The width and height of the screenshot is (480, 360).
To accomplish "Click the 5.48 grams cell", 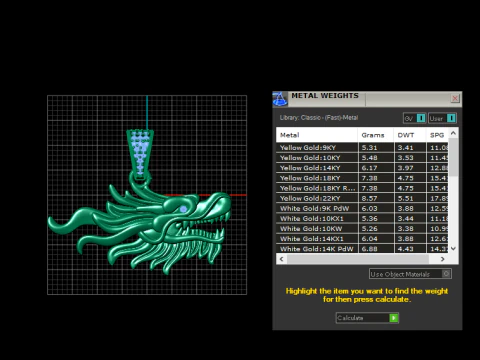I will pos(376,158).
